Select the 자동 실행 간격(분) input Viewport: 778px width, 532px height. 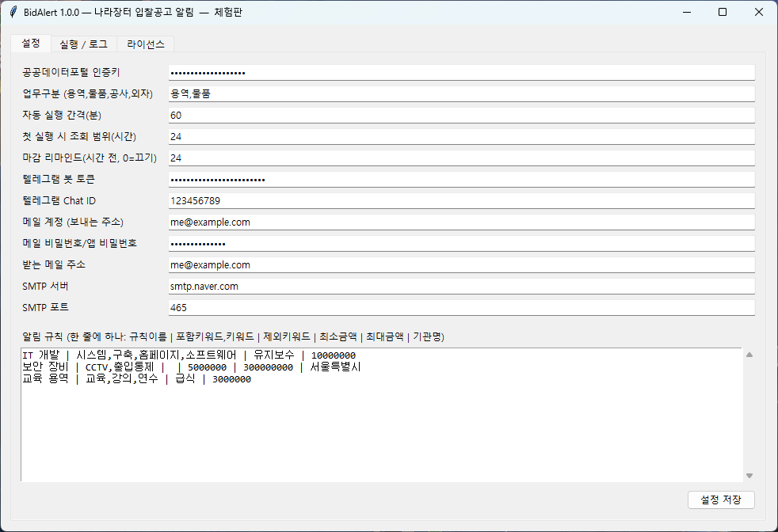coord(461,115)
